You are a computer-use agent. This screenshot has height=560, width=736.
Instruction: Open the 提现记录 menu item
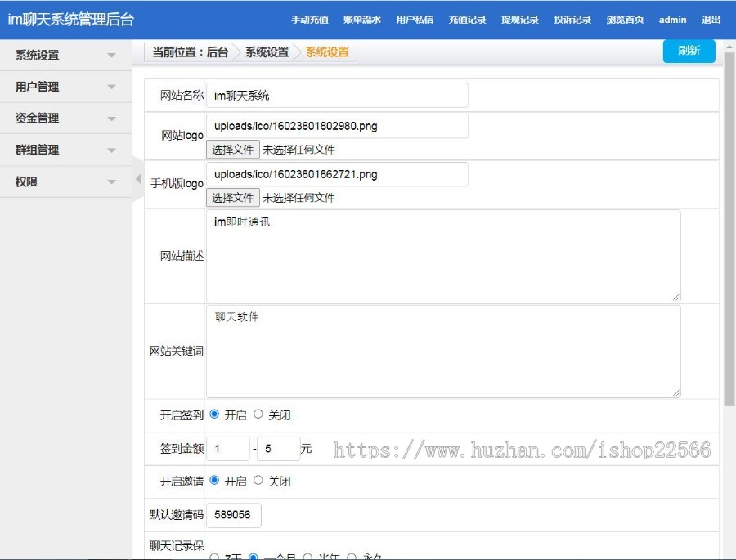[519, 20]
